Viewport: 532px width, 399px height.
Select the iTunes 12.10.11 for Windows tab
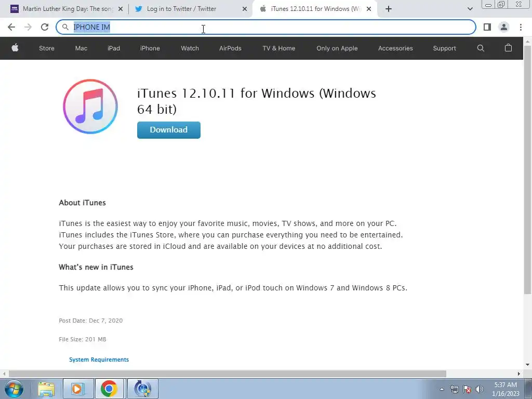[314, 9]
